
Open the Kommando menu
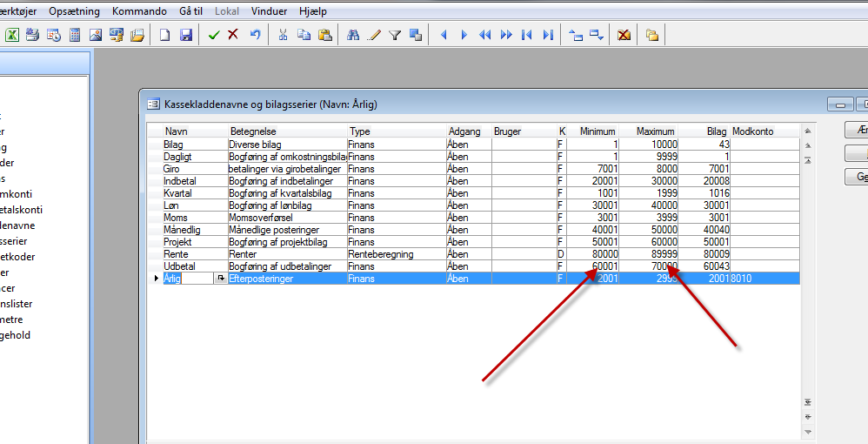139,11
